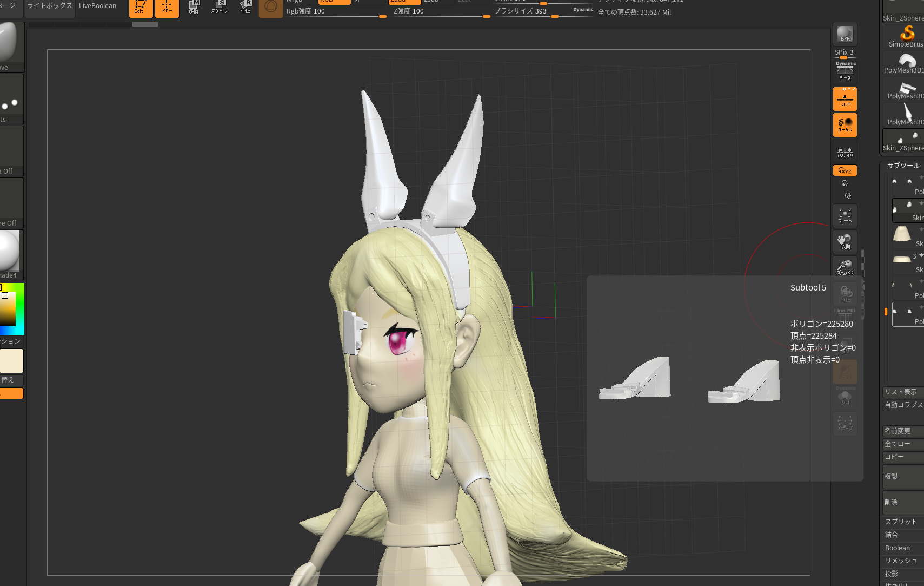The width and height of the screenshot is (924, 586).
Task: Select the Z-axis rotation icon
Action: (848, 196)
